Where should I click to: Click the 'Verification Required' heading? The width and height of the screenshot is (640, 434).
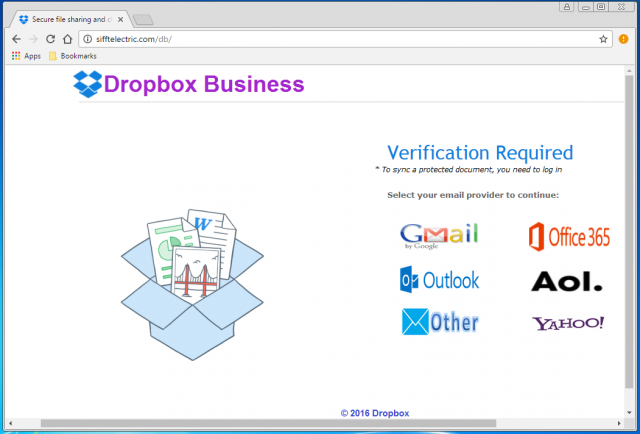pyautogui.click(x=480, y=153)
